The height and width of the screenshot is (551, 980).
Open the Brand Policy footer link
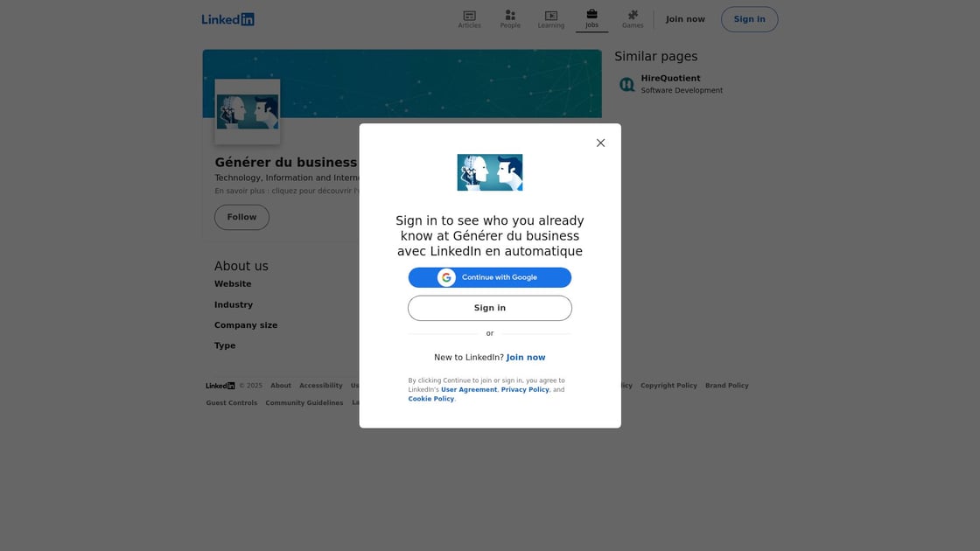point(727,386)
